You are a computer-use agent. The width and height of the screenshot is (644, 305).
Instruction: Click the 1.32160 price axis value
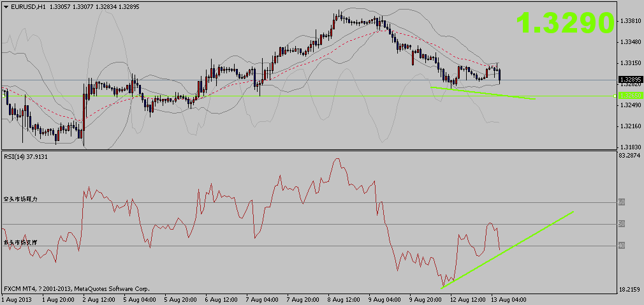coord(631,126)
